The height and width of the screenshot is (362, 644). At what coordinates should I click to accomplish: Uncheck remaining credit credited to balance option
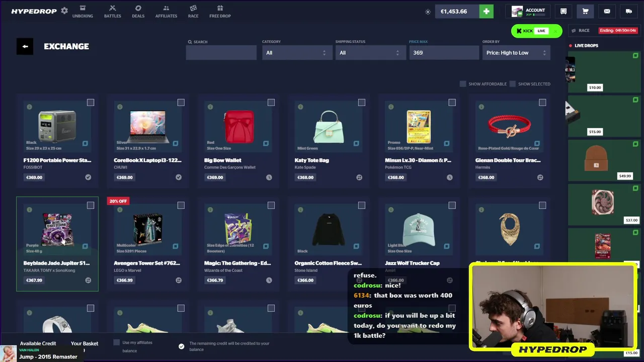pos(182,346)
